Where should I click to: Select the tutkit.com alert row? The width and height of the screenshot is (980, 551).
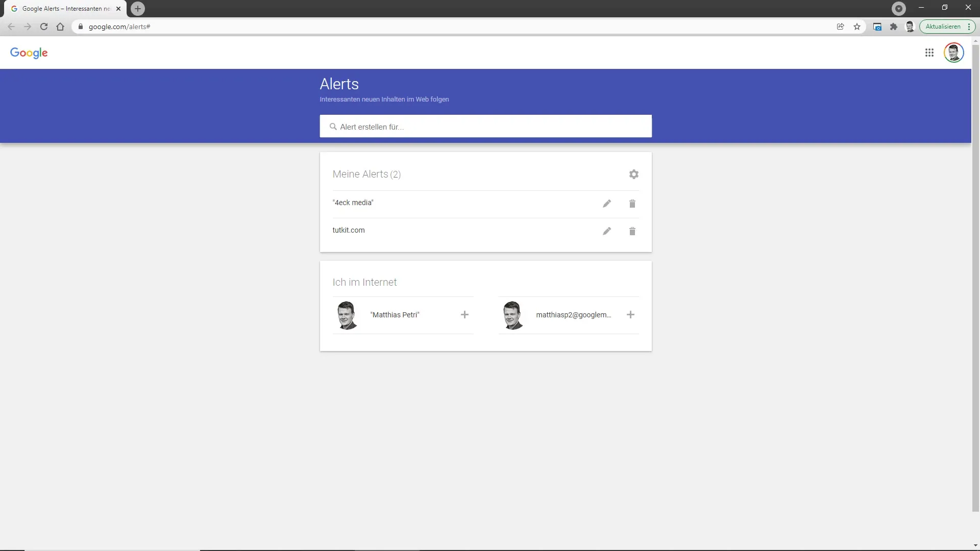486,232
